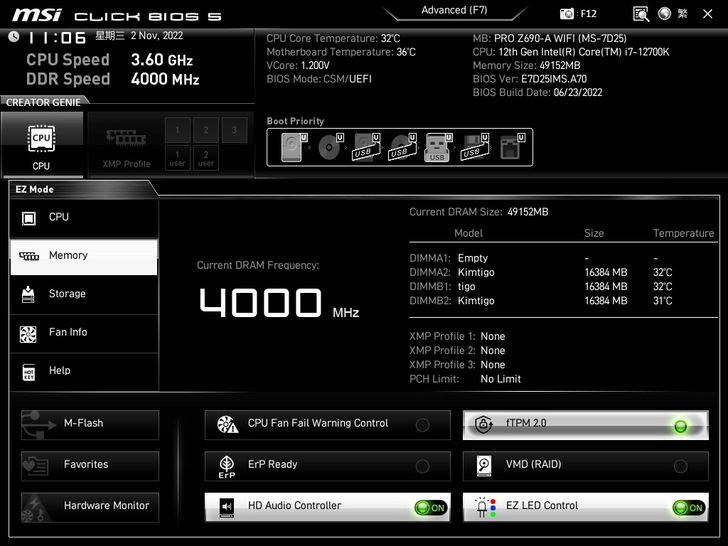Click XMP Profile 1 None value
The image size is (728, 546).
tap(493, 337)
